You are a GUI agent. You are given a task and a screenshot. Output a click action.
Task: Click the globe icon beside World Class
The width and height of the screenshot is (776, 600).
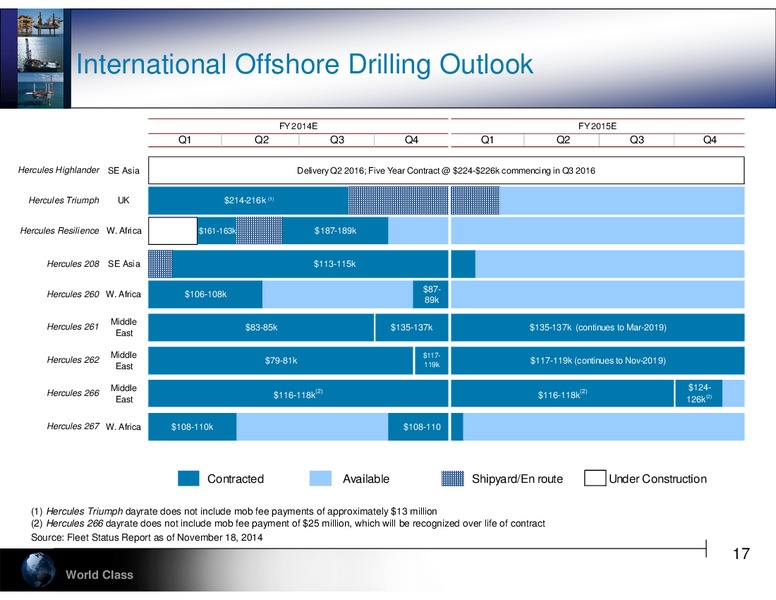[x=38, y=570]
